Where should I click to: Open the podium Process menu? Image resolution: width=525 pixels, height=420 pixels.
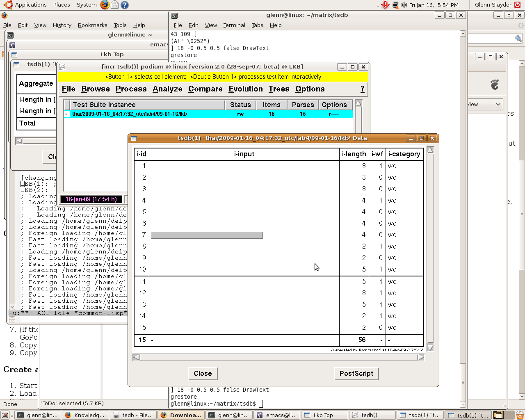point(131,89)
